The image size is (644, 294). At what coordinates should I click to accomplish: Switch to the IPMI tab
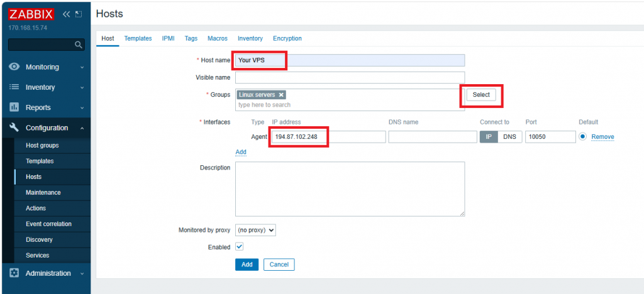pos(169,38)
